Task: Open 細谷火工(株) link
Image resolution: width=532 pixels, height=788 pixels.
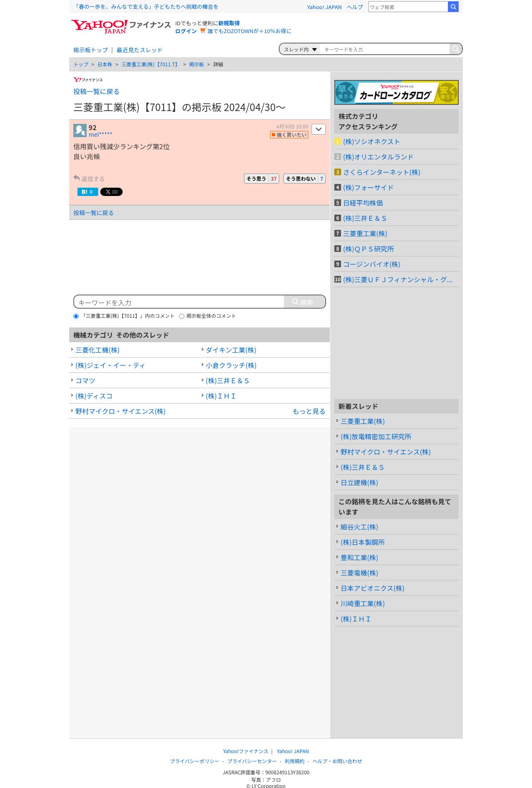Action: coord(359,527)
